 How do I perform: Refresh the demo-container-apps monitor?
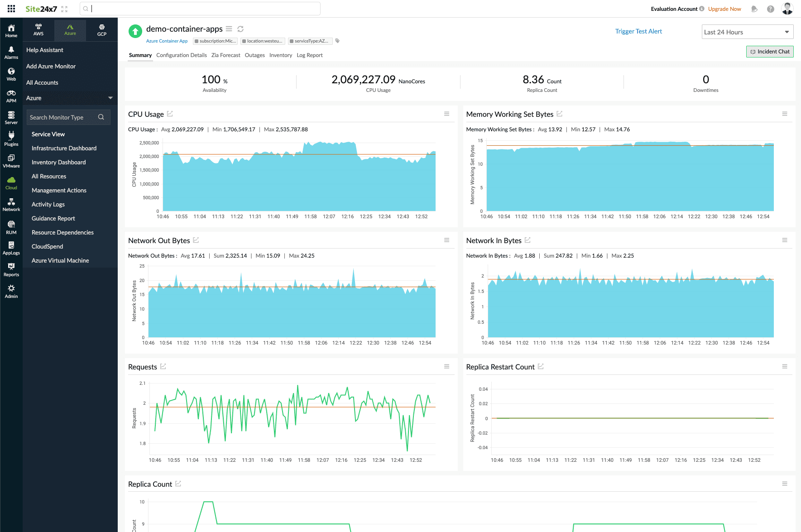point(240,29)
